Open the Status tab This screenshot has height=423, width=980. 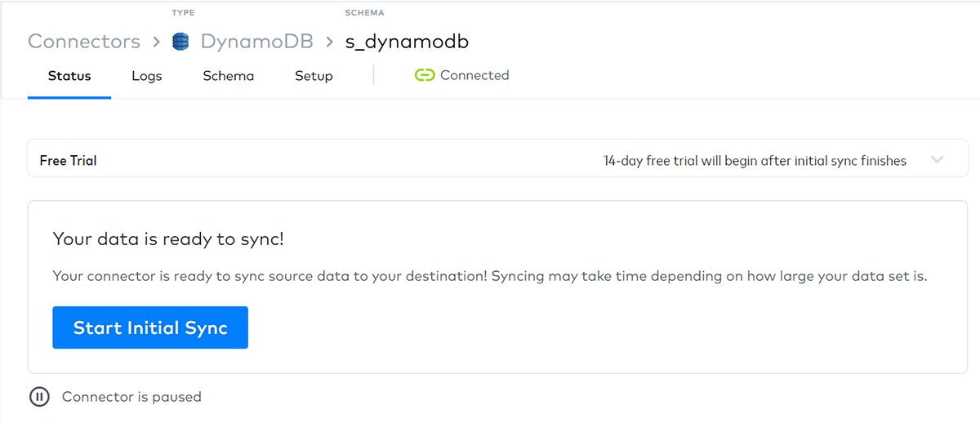69,76
